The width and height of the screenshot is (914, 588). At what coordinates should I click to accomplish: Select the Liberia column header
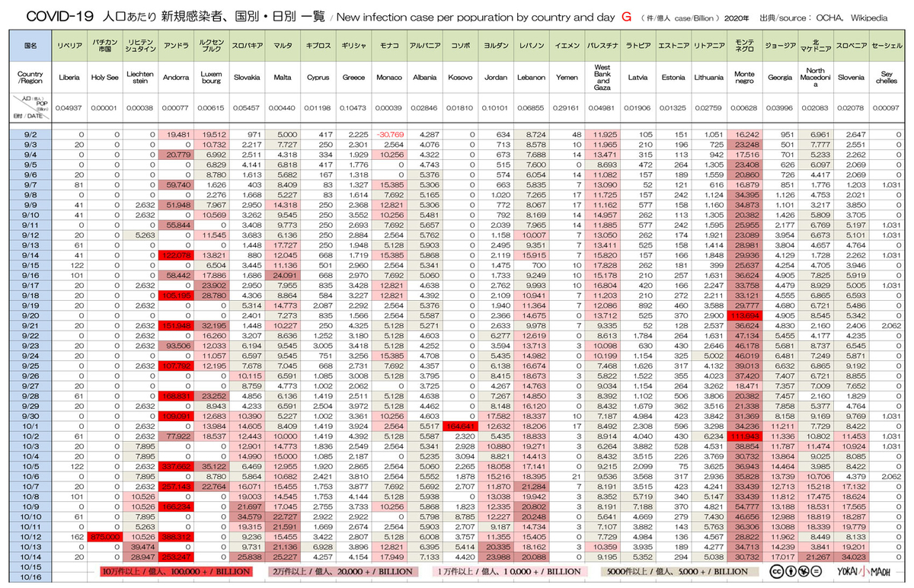(x=69, y=77)
